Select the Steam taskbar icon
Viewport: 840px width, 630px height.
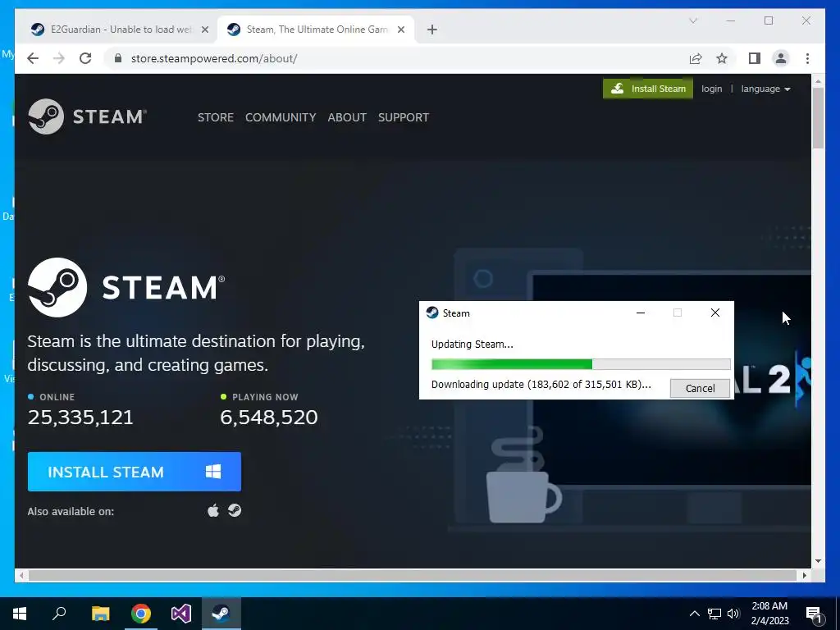(x=221, y=614)
